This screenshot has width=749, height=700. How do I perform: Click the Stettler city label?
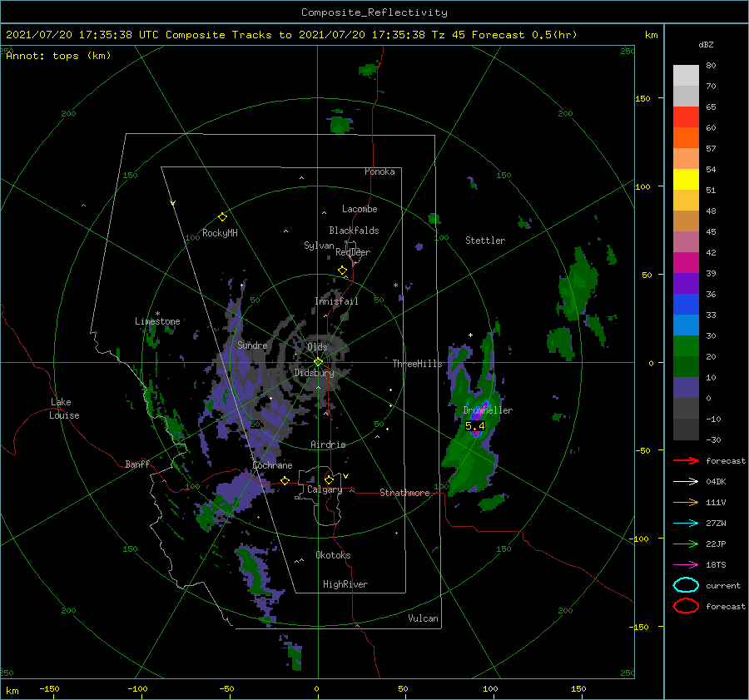[485, 241]
